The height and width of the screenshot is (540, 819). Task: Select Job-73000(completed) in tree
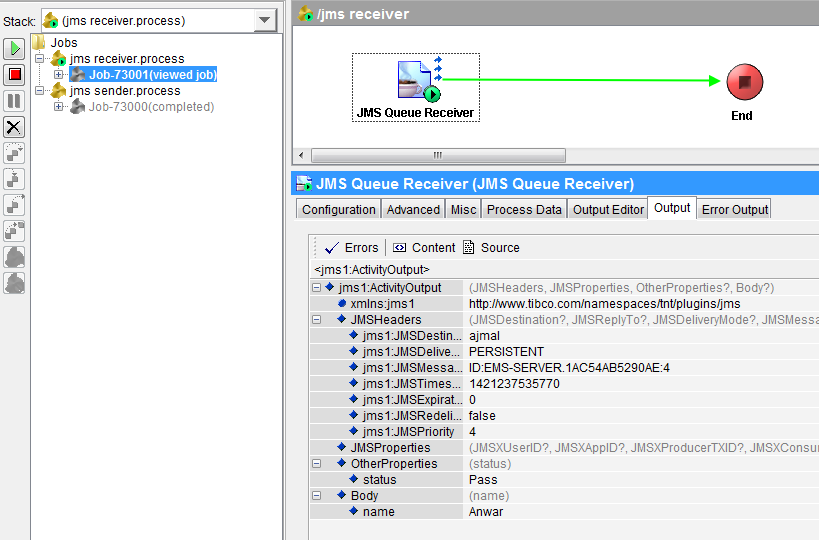coord(142,107)
